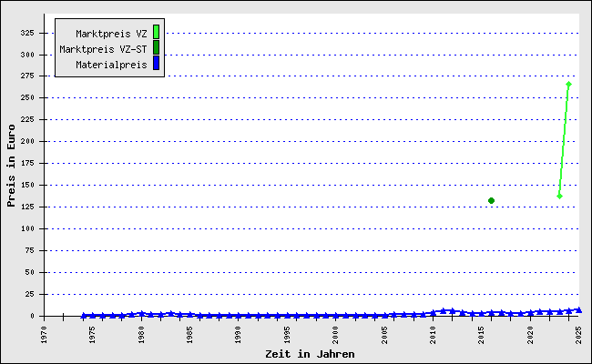Image resolution: width=592 pixels, height=364 pixels.
Task: Click the blue triangle marker at year 1983
Action: point(170,313)
